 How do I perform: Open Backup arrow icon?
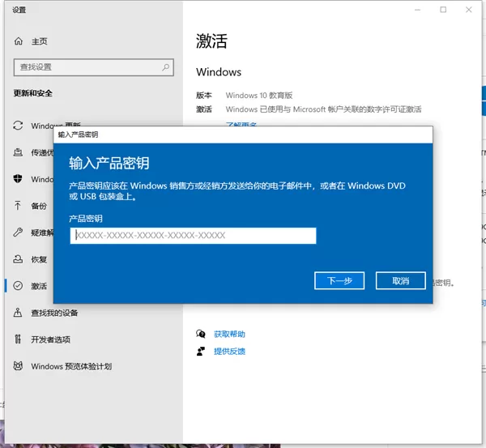[18, 206]
